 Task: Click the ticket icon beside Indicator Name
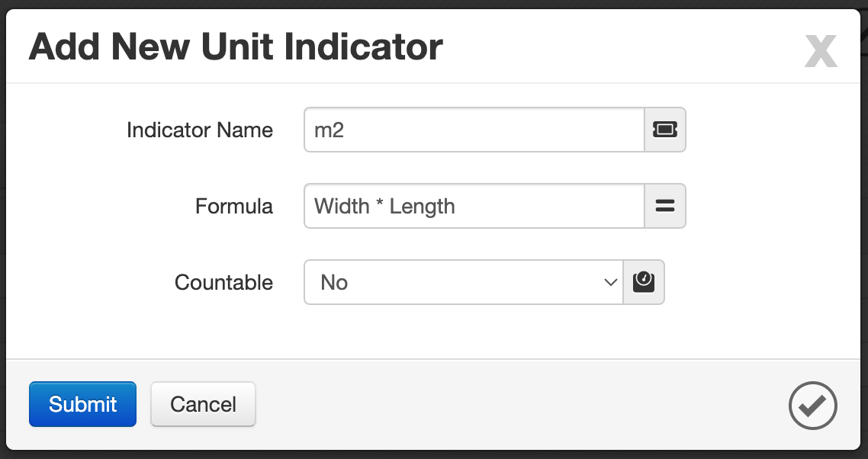pyautogui.click(x=665, y=130)
